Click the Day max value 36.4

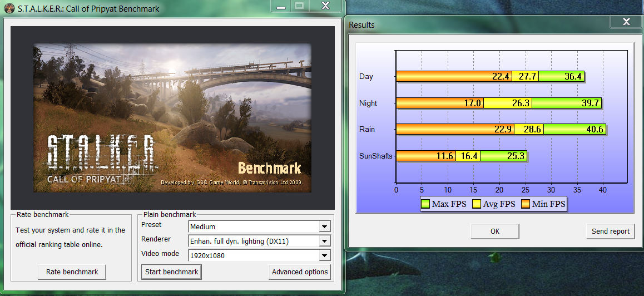click(x=572, y=76)
